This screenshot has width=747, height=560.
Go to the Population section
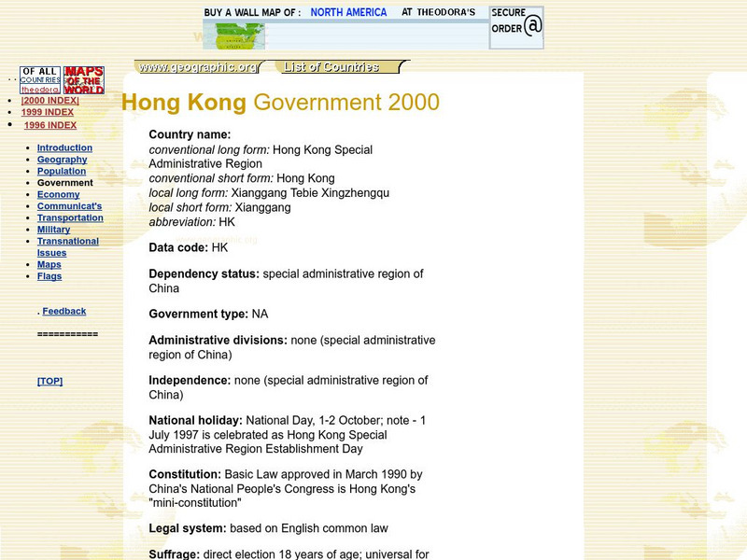pos(62,171)
